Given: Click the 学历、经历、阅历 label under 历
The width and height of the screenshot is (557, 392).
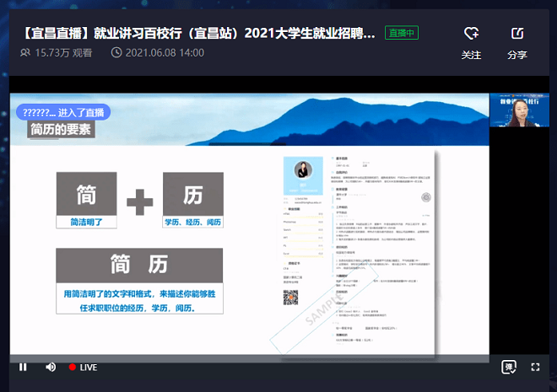Looking at the screenshot, I should pyautogui.click(x=192, y=222).
